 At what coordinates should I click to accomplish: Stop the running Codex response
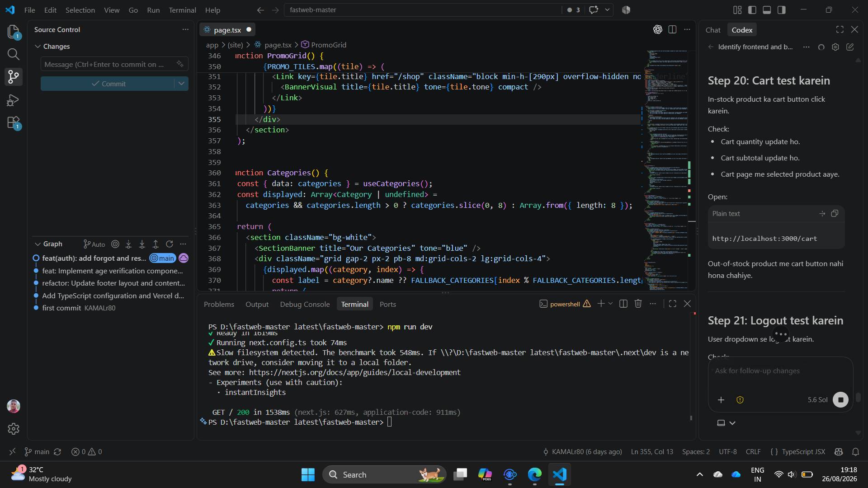click(840, 399)
